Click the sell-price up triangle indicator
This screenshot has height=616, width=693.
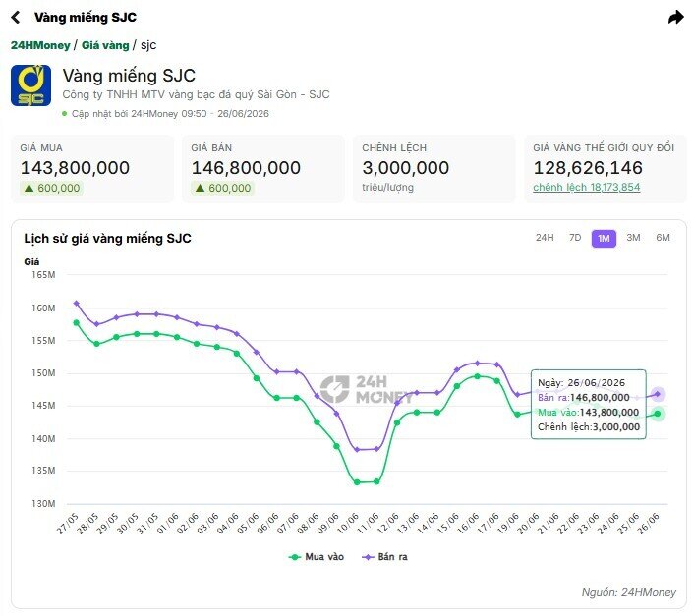pos(201,188)
